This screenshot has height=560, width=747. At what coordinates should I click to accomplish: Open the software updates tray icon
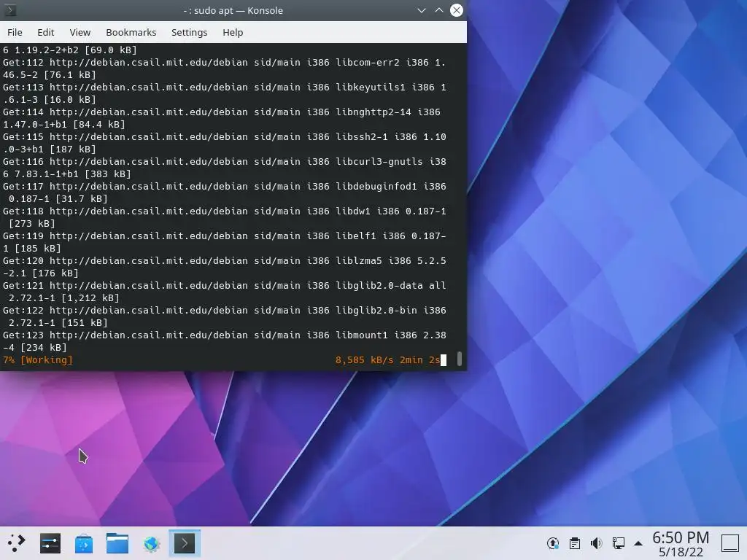click(553, 543)
